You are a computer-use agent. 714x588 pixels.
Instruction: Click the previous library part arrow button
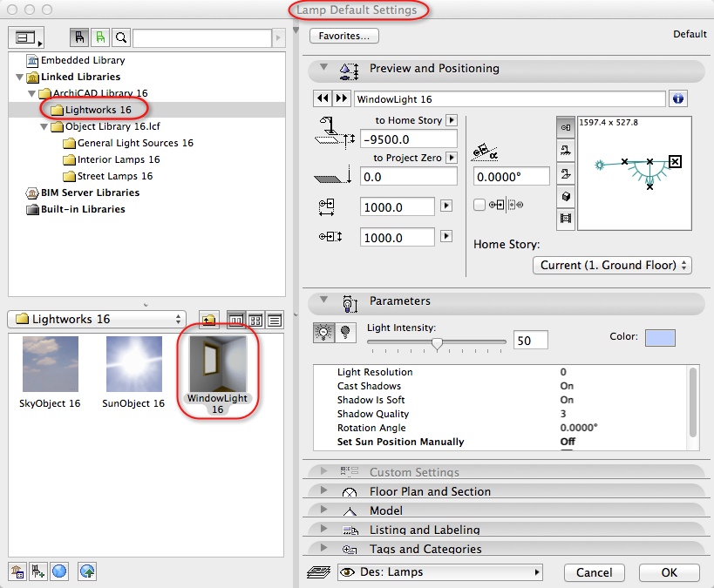(322, 99)
